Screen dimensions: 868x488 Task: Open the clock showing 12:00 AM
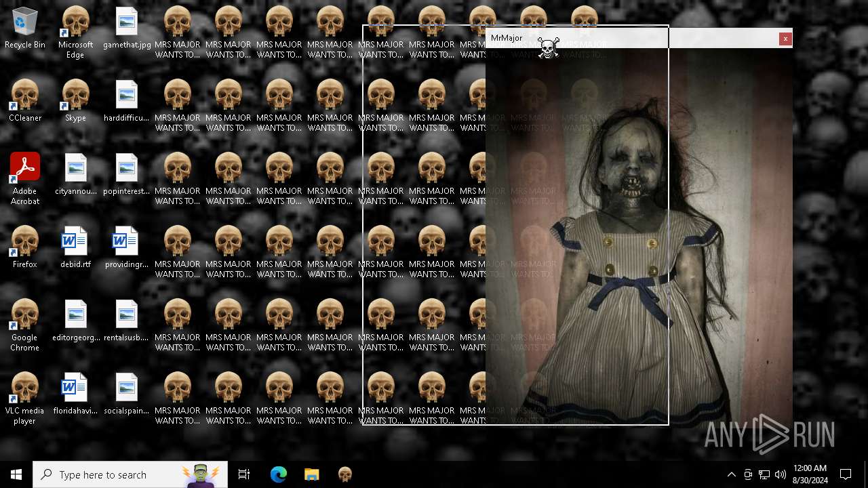[x=810, y=474]
